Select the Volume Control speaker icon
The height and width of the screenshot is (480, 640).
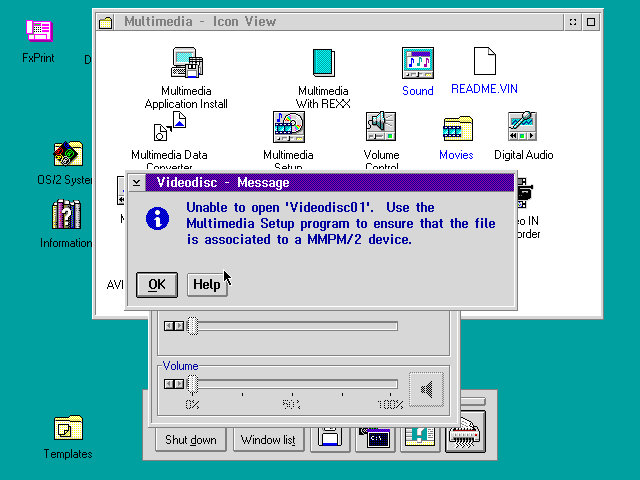pyautogui.click(x=381, y=127)
